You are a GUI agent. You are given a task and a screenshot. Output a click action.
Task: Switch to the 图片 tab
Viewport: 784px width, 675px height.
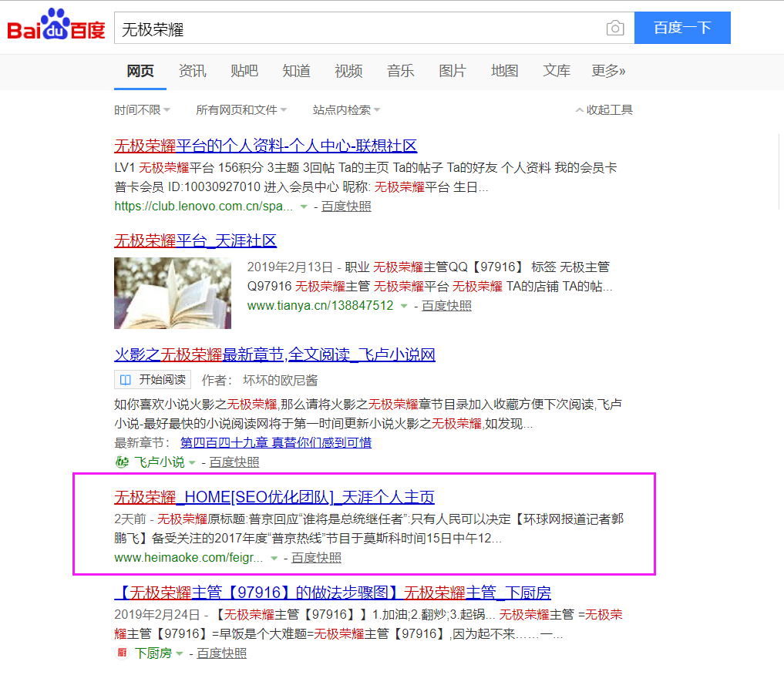[453, 72]
